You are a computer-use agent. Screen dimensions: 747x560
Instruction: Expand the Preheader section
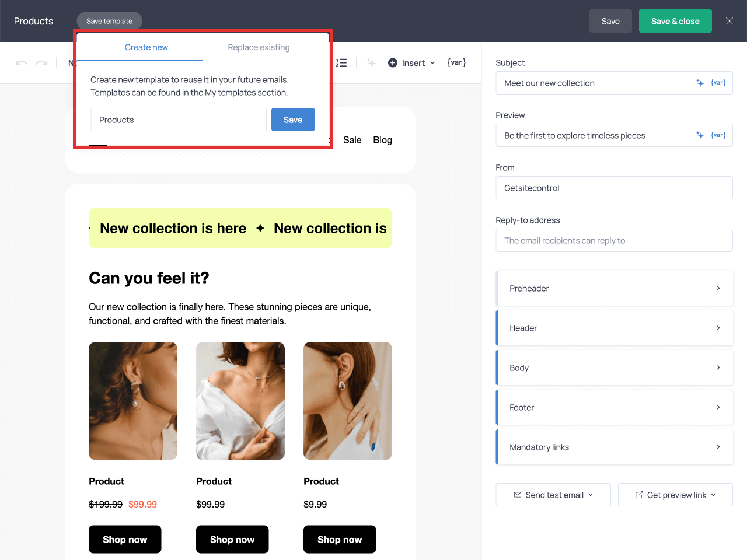click(615, 288)
